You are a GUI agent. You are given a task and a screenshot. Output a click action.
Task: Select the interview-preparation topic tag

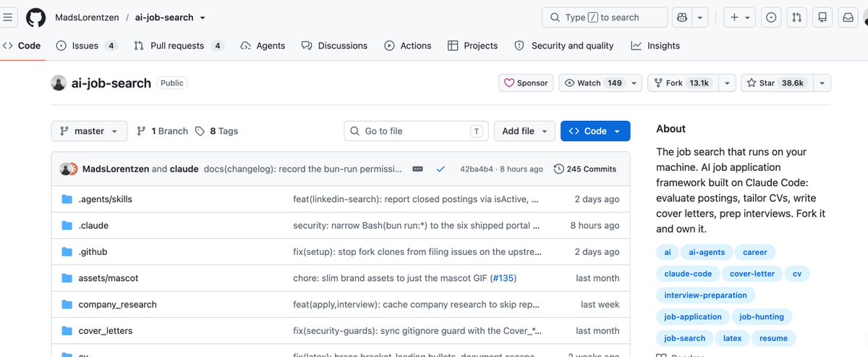pyautogui.click(x=706, y=295)
